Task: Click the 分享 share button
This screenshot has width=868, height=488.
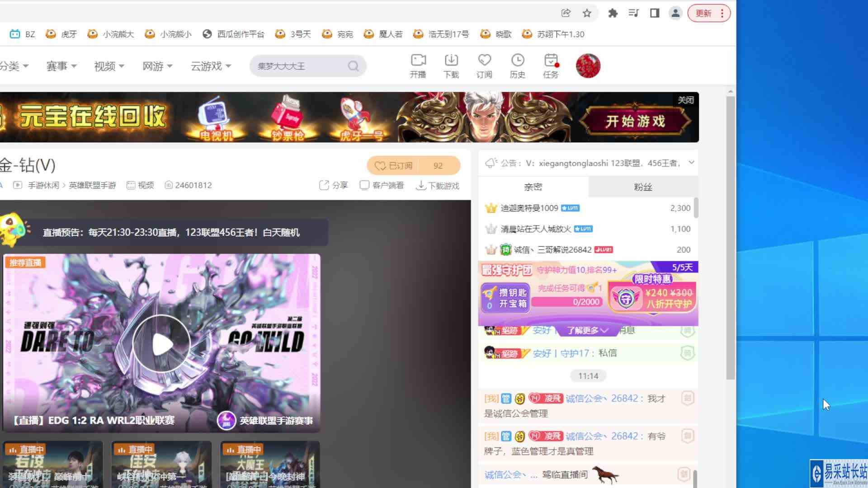Action: [334, 185]
